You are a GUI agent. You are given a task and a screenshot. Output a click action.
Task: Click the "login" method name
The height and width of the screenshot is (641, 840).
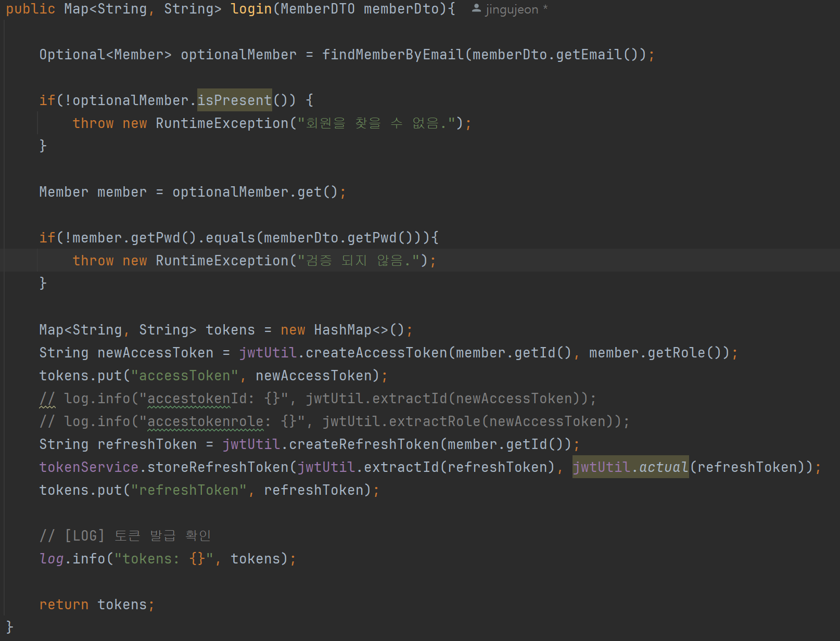251,9
